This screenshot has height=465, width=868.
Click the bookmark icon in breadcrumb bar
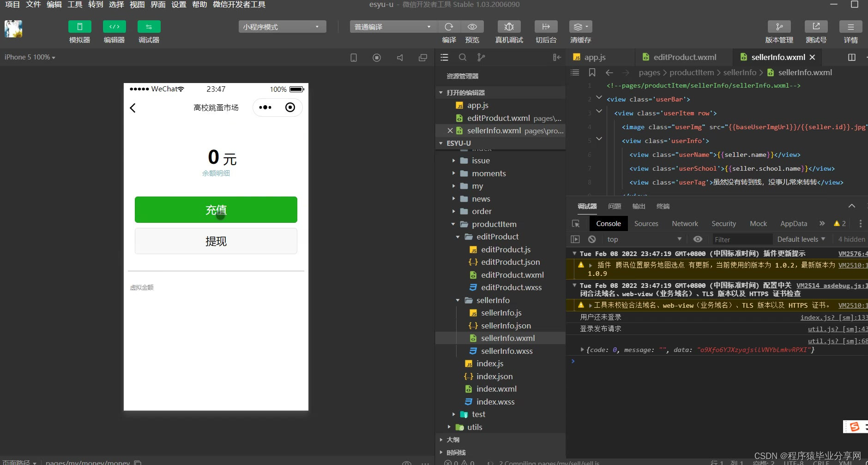tap(592, 72)
